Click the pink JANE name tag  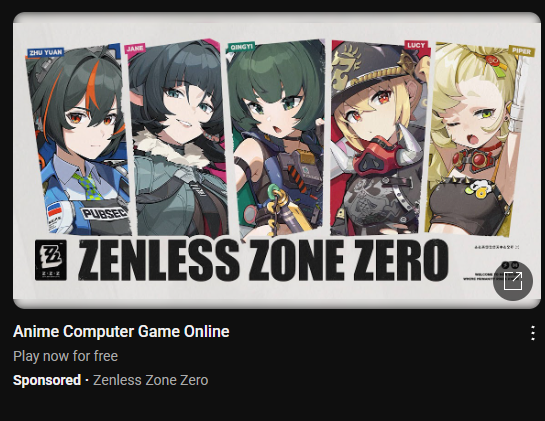pyautogui.click(x=135, y=48)
